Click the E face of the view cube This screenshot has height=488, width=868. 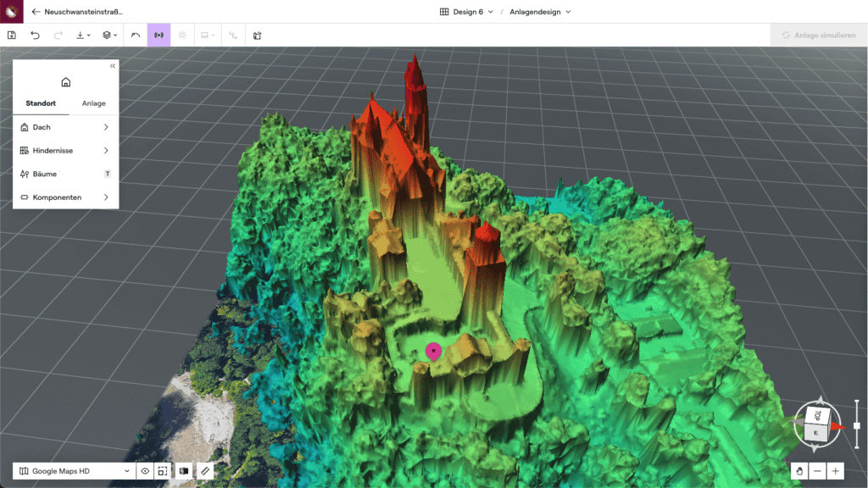(x=816, y=433)
